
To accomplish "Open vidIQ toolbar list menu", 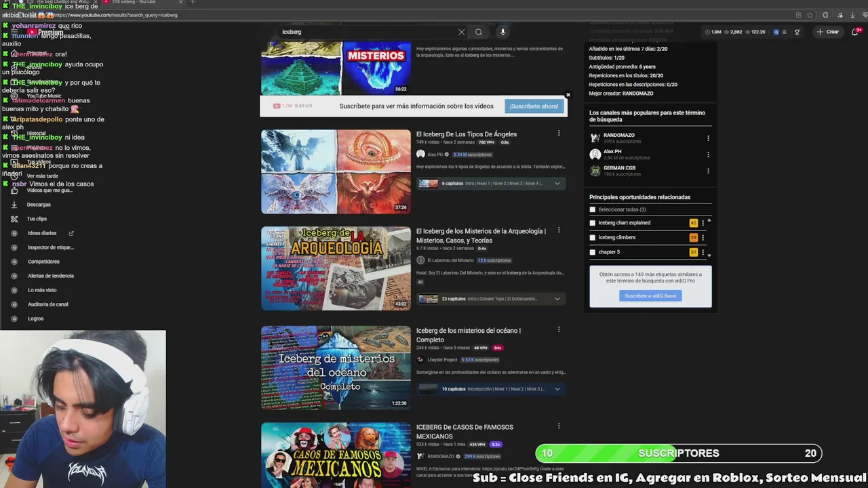I will [785, 32].
